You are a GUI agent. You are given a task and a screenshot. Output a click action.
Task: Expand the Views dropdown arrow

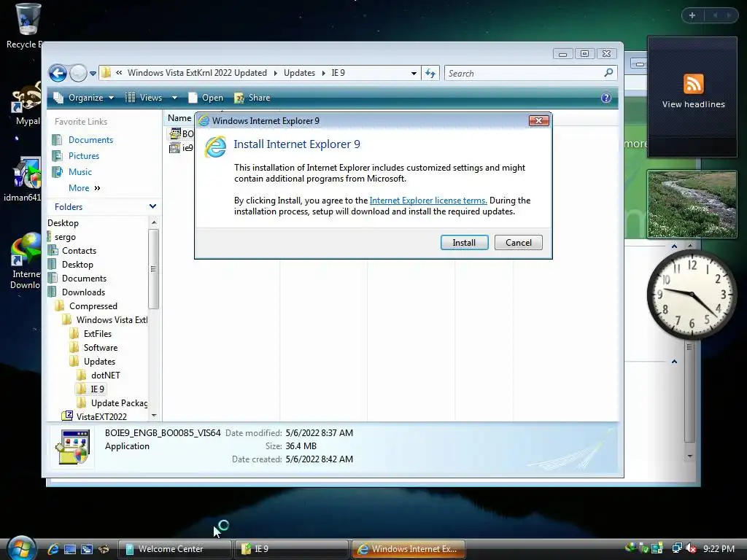[x=174, y=98]
